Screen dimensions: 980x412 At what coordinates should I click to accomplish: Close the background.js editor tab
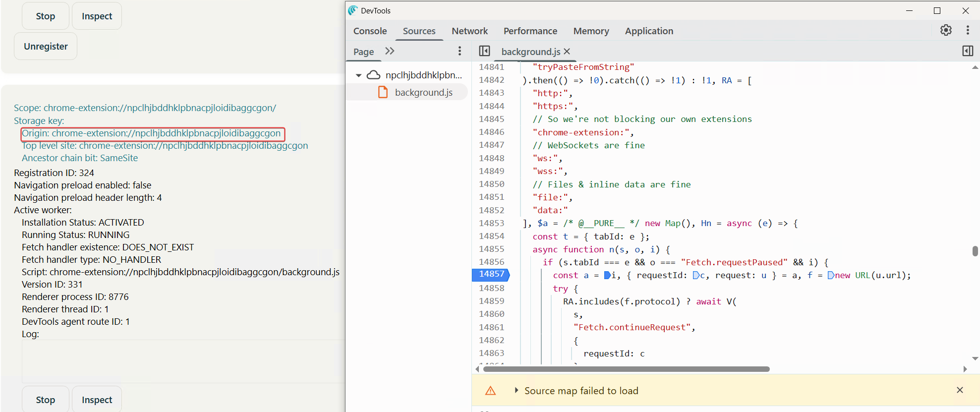(567, 52)
